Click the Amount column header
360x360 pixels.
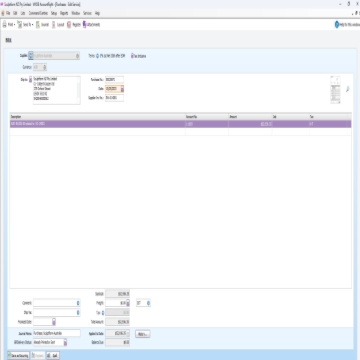pyautogui.click(x=250, y=117)
